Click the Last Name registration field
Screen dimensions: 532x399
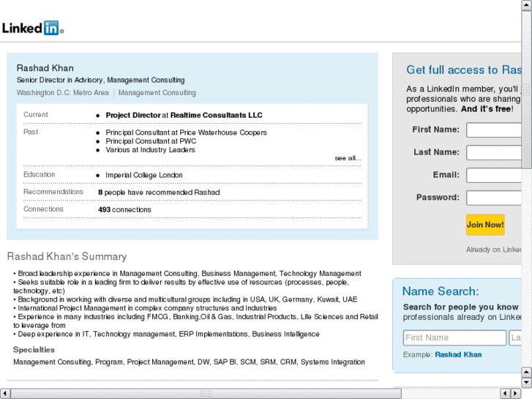coord(494,152)
